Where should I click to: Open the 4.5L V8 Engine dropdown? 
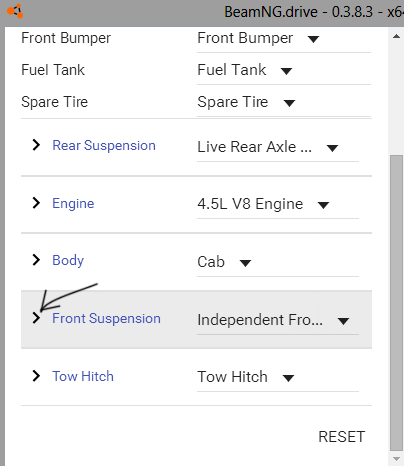tap(278, 204)
